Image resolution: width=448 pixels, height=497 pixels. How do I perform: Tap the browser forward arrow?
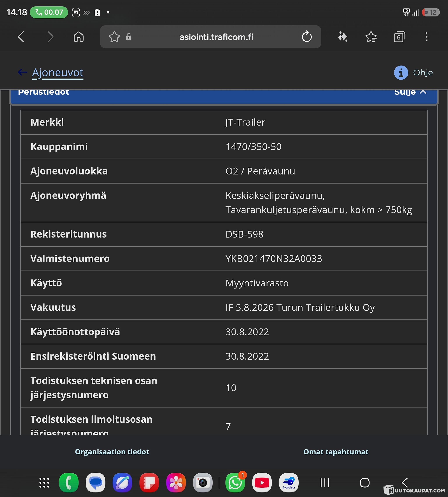pyautogui.click(x=50, y=37)
